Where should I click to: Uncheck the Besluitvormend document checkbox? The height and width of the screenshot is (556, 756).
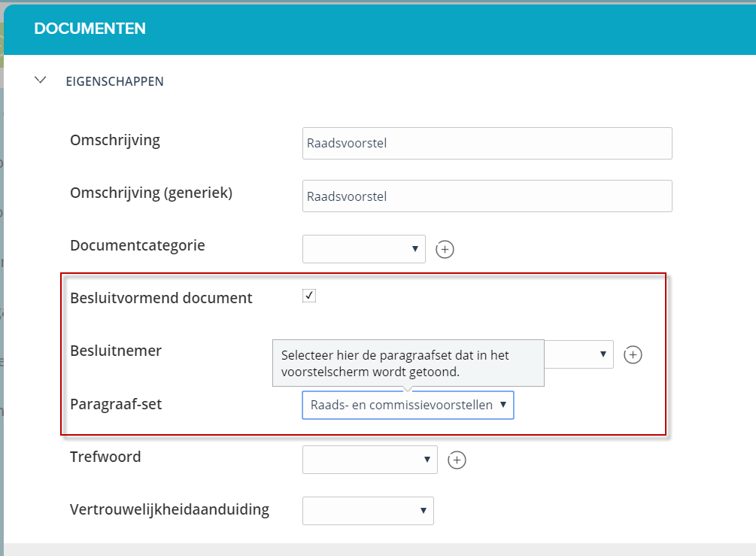pos(309,295)
